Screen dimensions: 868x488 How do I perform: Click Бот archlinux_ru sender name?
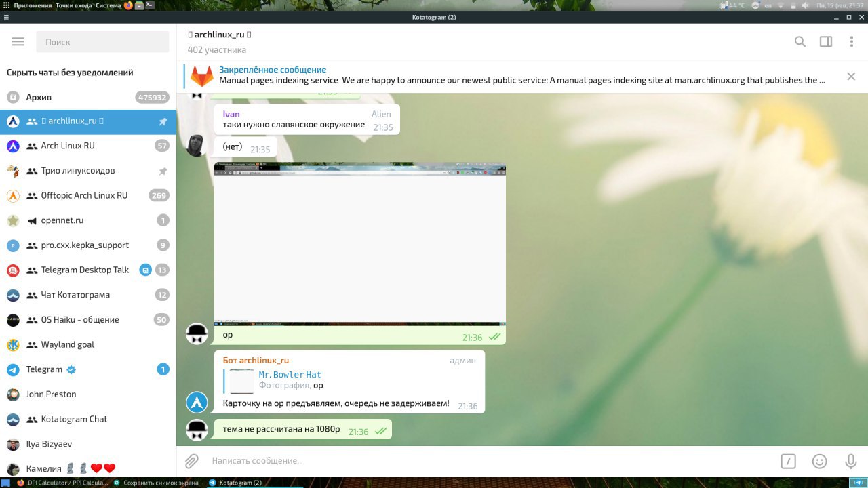(256, 361)
